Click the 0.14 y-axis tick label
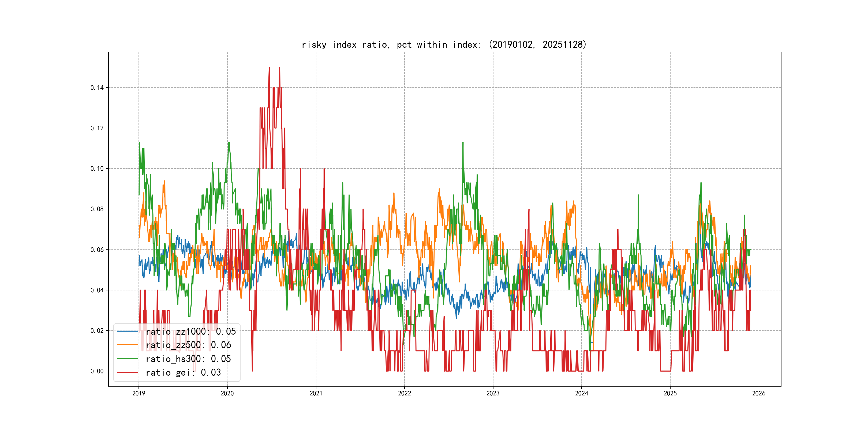This screenshot has height=434, width=868. [97, 88]
